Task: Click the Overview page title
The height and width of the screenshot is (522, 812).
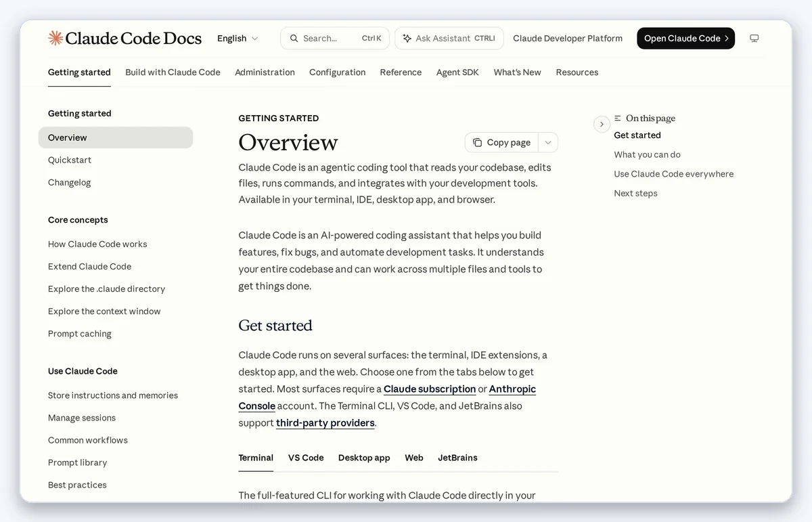Action: 288,142
